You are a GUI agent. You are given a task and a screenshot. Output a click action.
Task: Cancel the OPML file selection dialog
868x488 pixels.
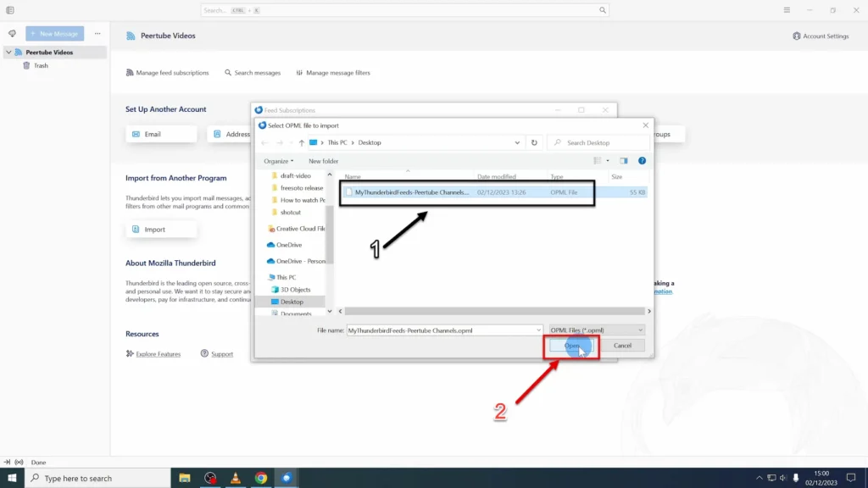(x=622, y=346)
